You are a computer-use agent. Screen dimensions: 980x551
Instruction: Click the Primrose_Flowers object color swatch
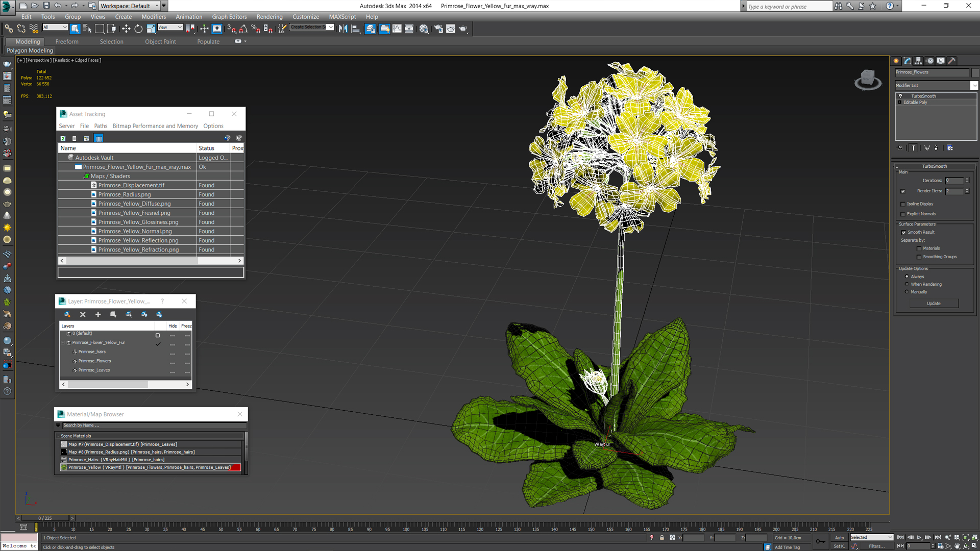coord(974,72)
